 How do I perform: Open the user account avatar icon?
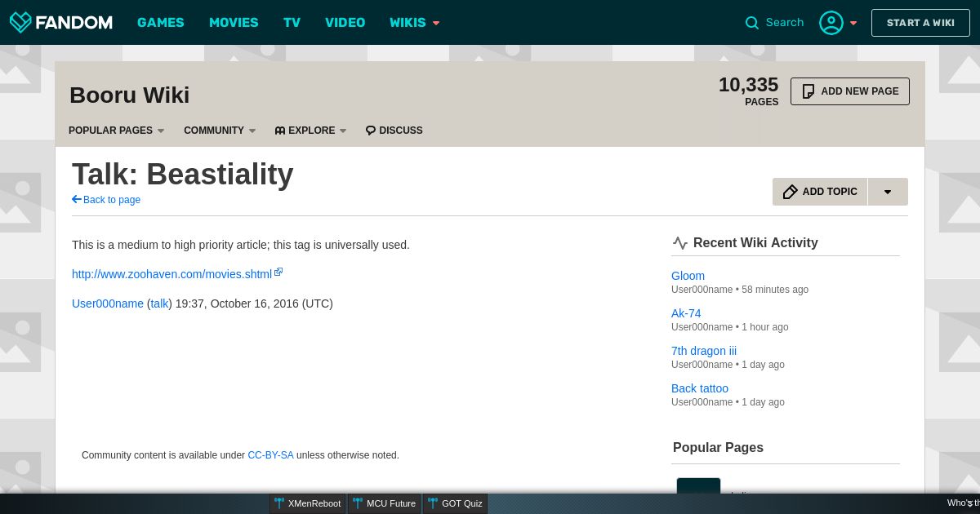pyautogui.click(x=831, y=23)
